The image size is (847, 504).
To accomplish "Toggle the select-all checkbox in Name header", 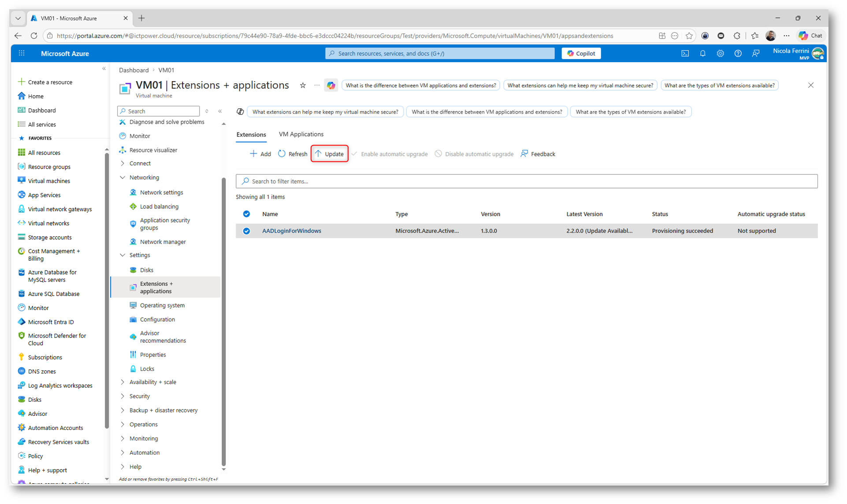I will coord(246,214).
